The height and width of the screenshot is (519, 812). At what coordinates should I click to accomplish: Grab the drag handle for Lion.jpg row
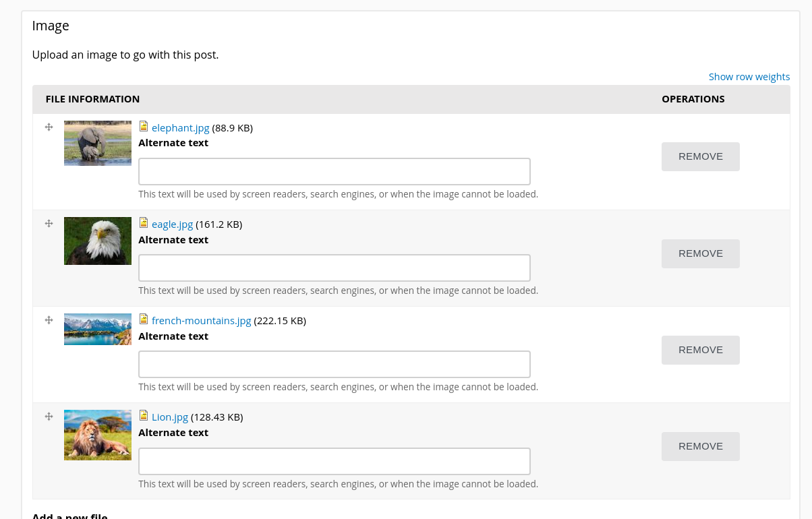(49, 416)
